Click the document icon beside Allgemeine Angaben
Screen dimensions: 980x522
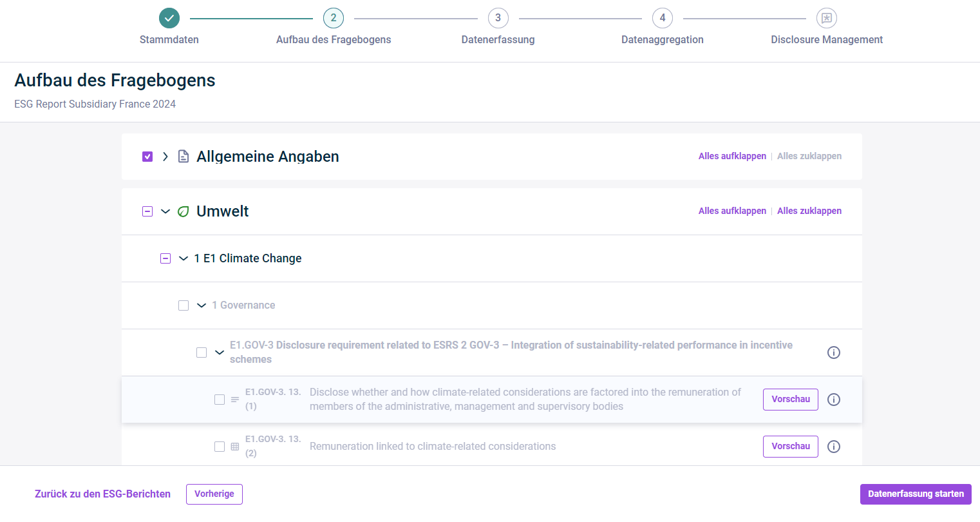tap(184, 157)
